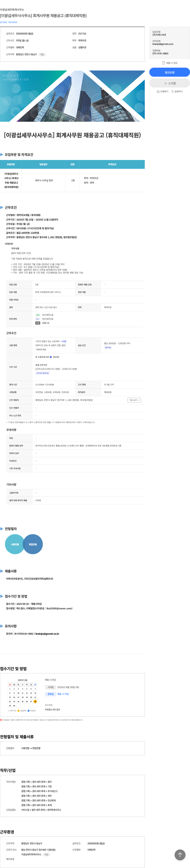This screenshot has height=868, width=190.
Task: Click the 전화번호 070-4141-4862 in the sidebar
Action: (160, 54)
